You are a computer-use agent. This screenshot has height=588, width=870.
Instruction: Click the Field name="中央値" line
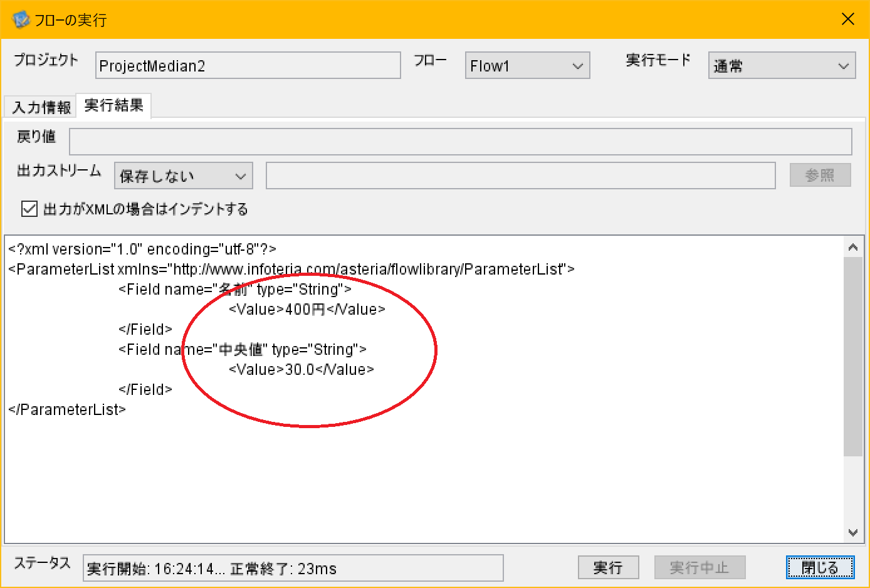click(243, 349)
